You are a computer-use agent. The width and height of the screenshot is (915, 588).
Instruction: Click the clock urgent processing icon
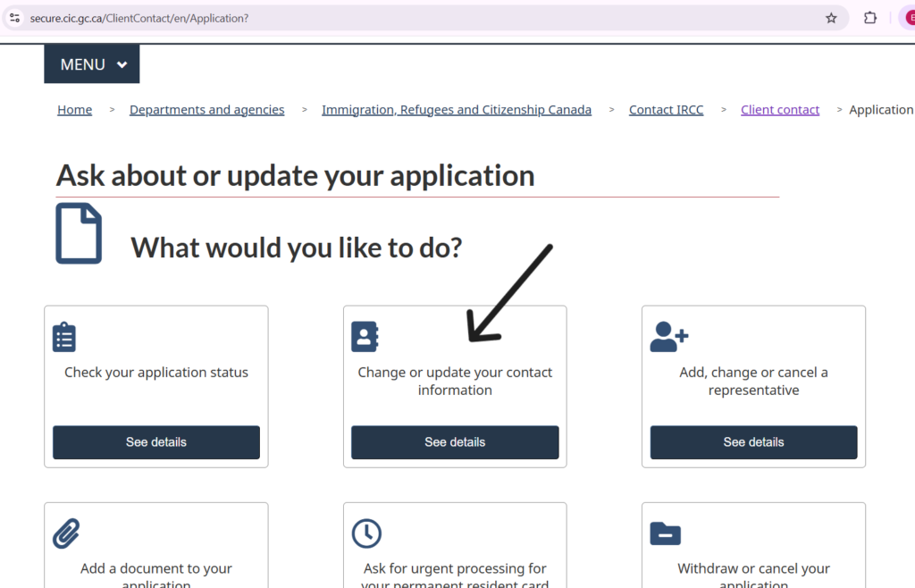[x=366, y=533]
